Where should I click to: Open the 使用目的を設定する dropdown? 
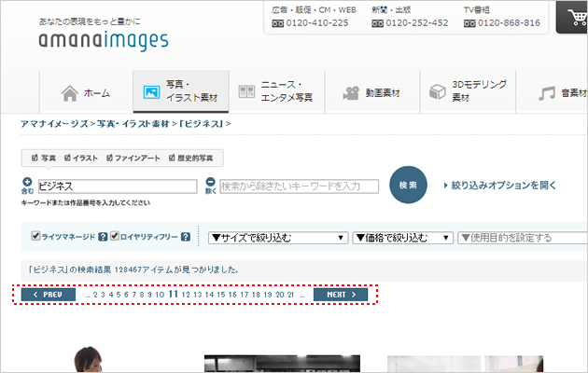523,238
